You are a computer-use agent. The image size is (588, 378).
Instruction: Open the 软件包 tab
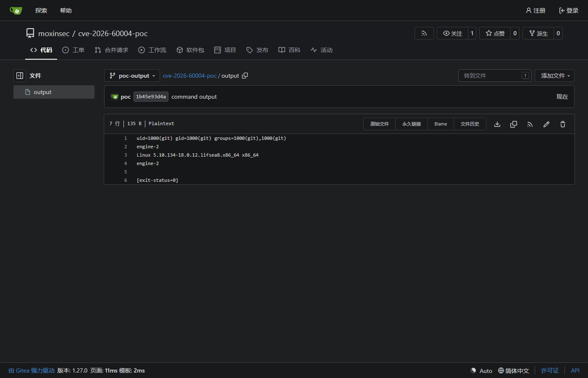(190, 50)
